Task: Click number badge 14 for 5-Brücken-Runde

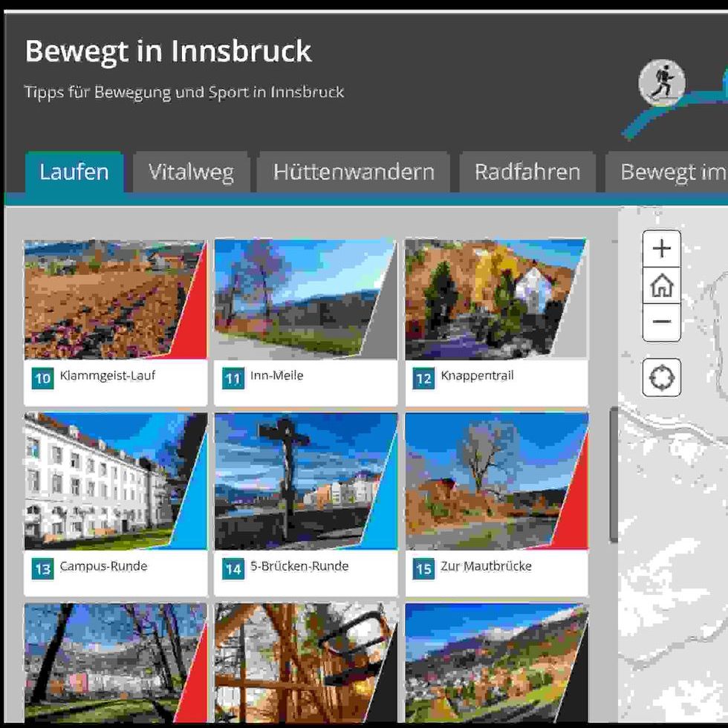Action: tap(233, 569)
